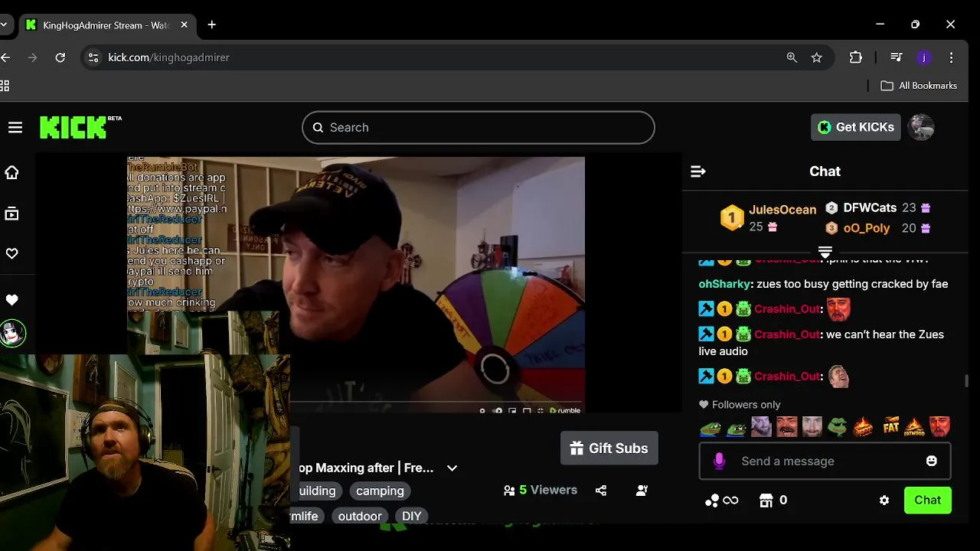Click the purple microphone icon in chat input
Screen dimensions: 980x551
pos(719,461)
